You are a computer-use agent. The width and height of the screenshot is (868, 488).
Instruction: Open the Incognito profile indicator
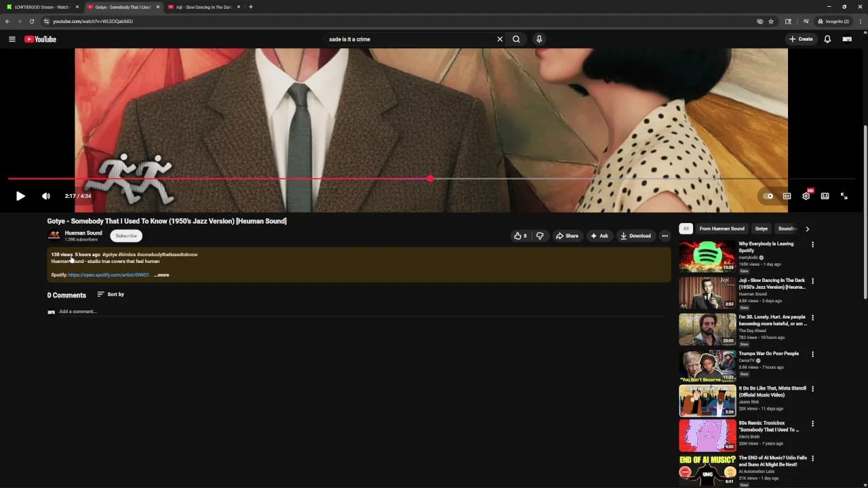click(x=833, y=21)
